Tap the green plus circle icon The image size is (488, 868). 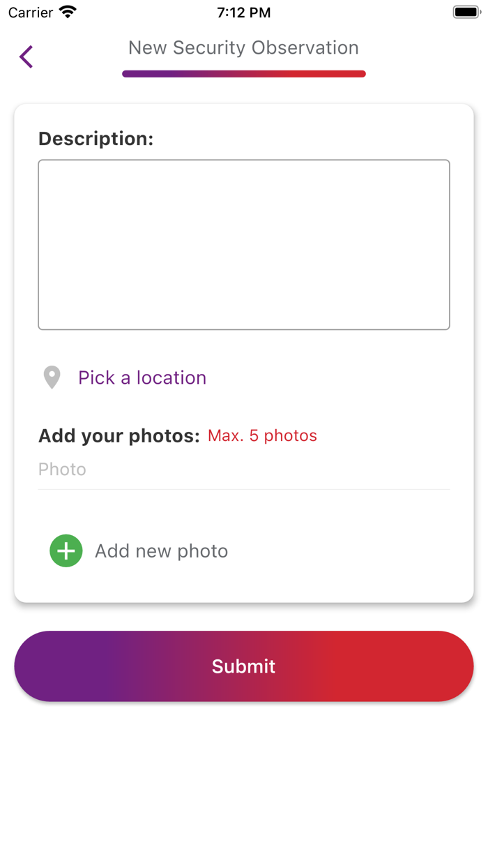pyautogui.click(x=66, y=551)
